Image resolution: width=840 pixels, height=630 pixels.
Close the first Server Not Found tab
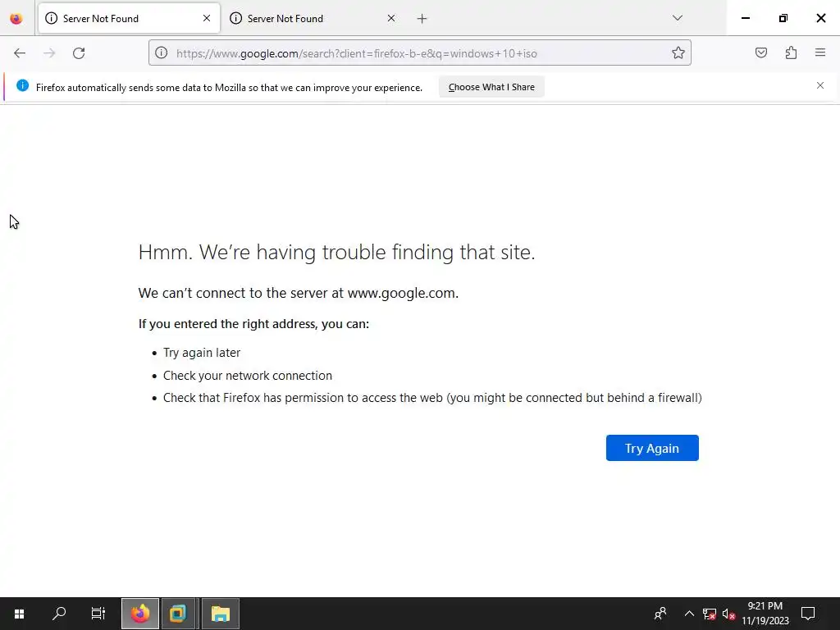(207, 18)
